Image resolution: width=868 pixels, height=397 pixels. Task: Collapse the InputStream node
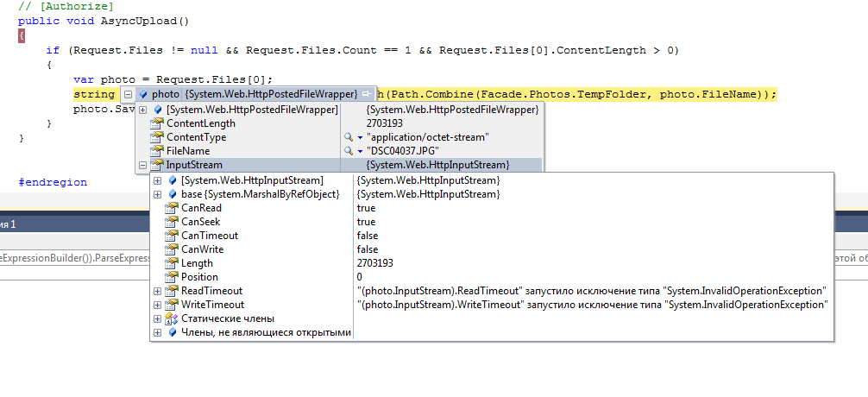[x=143, y=165]
